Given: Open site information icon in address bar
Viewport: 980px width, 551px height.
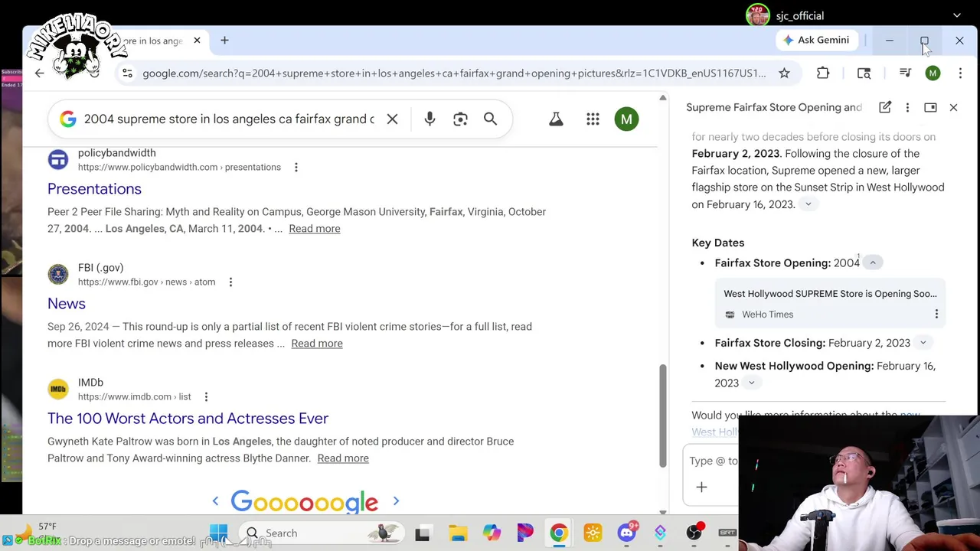Looking at the screenshot, I should point(127,73).
